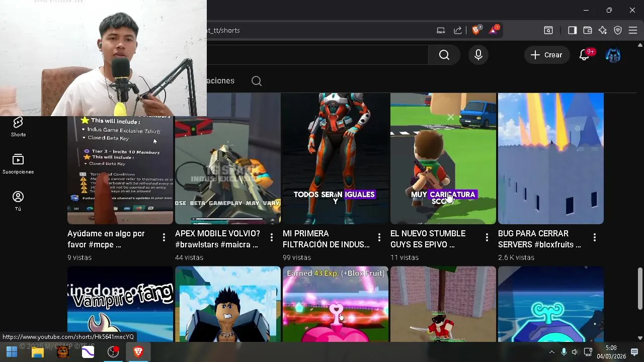The image size is (644, 362).
Task: Click the install/cast screen icon in address bar
Action: click(441, 30)
